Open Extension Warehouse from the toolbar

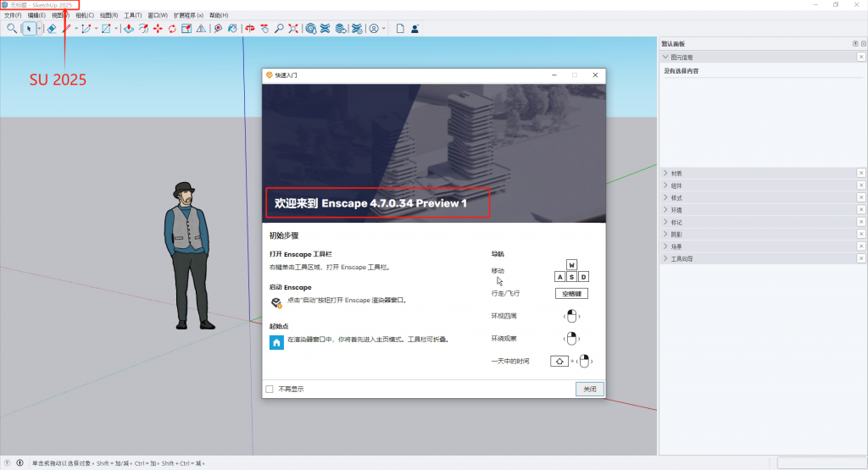point(325,28)
